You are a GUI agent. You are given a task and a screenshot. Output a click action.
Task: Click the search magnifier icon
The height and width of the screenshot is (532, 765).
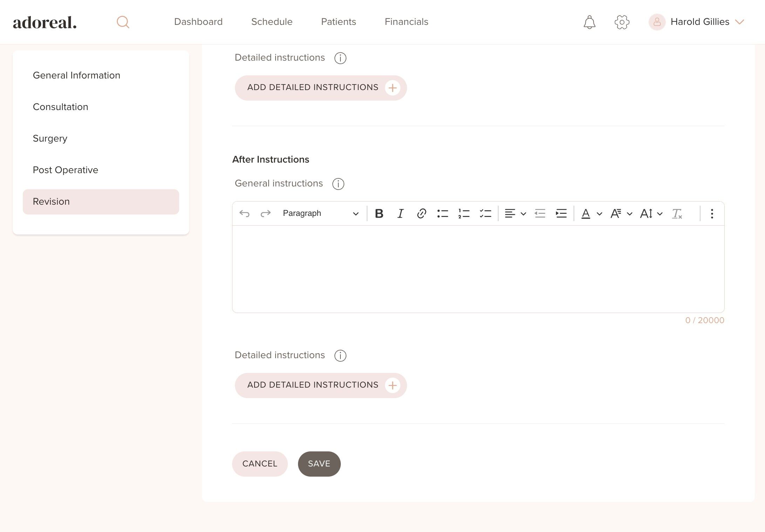pyautogui.click(x=123, y=22)
